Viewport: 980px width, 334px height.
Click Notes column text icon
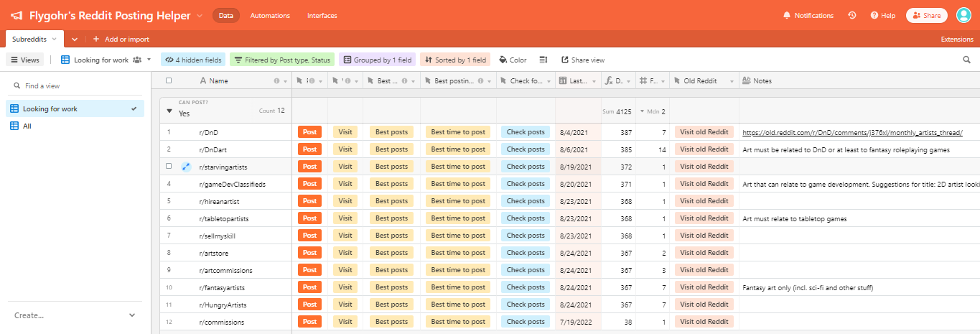(x=746, y=81)
